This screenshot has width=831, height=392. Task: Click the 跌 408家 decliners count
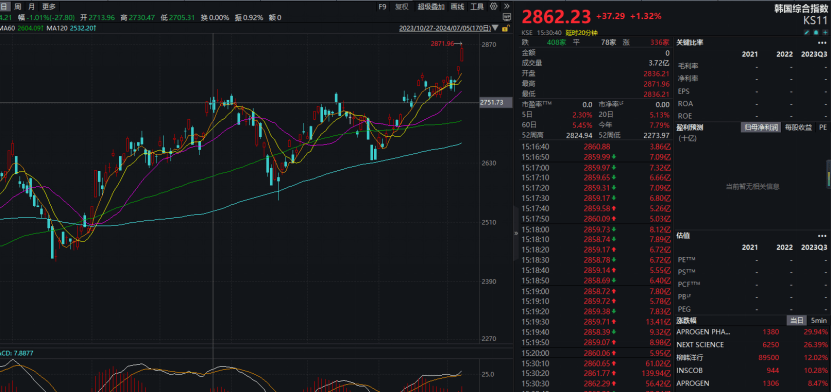pos(556,42)
